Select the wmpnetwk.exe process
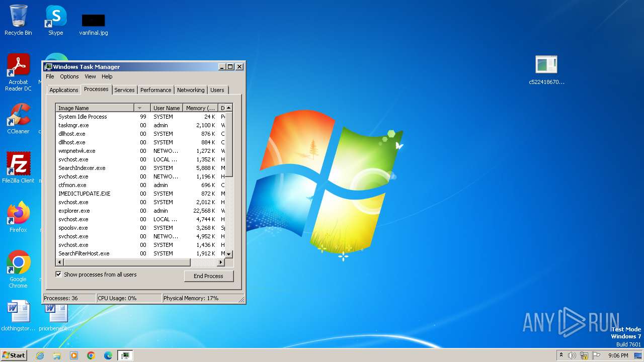The height and width of the screenshot is (362, 644). click(x=140, y=151)
